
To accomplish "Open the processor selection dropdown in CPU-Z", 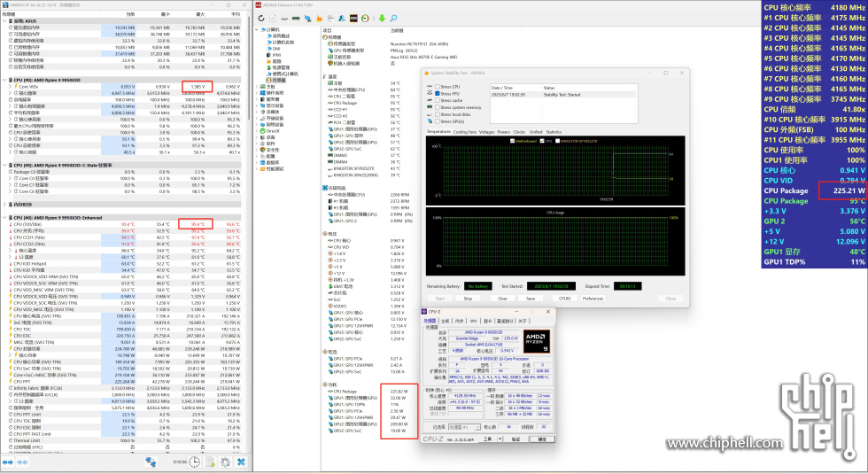I will point(477,427).
